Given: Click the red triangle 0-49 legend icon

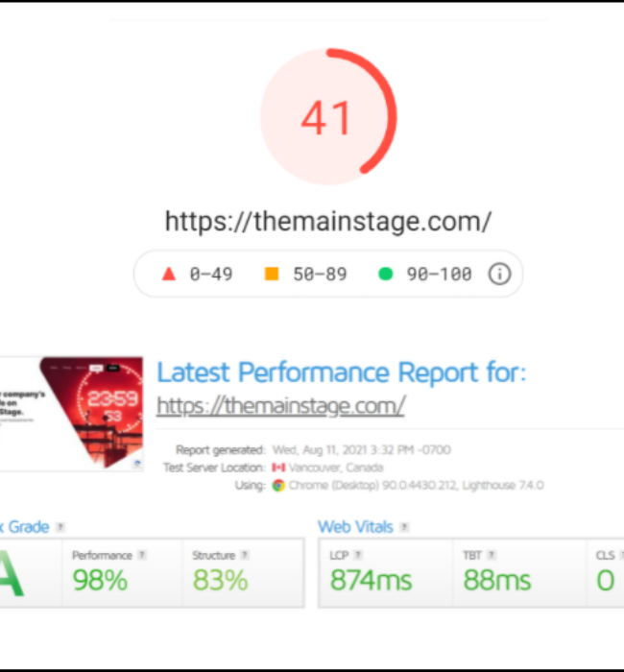Looking at the screenshot, I should [x=169, y=274].
